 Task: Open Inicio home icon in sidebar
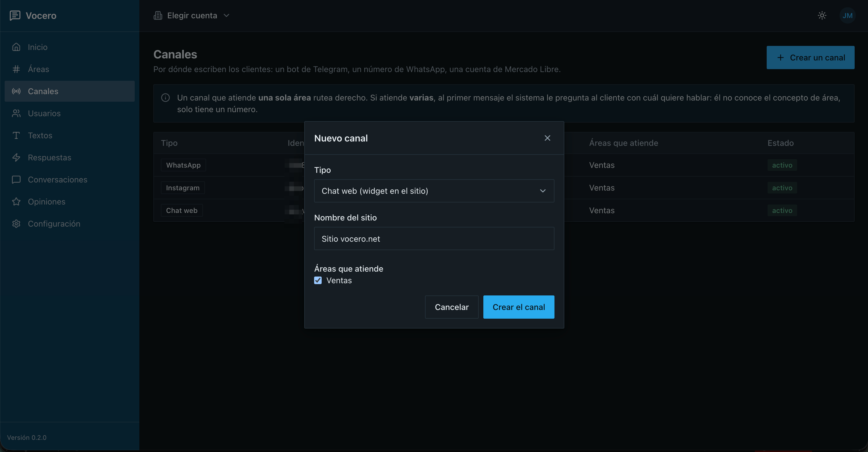click(16, 47)
